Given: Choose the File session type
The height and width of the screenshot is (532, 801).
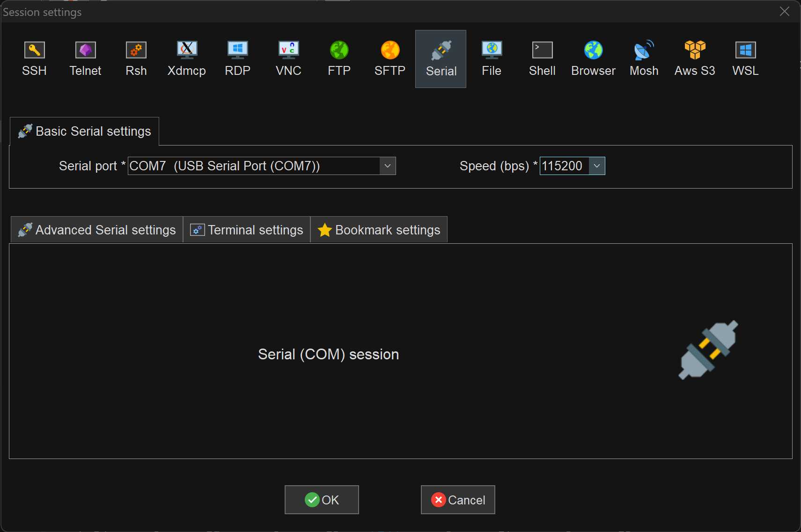Looking at the screenshot, I should click(492, 59).
